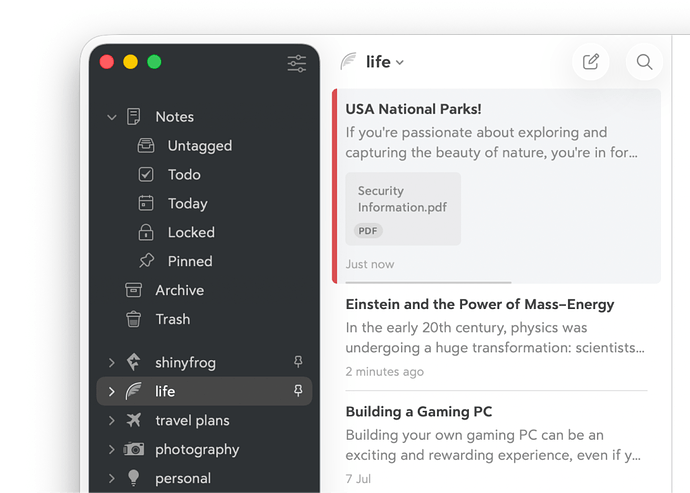The image size is (690, 493).
Task: Select the Pinned notes section
Action: pyautogui.click(x=189, y=262)
